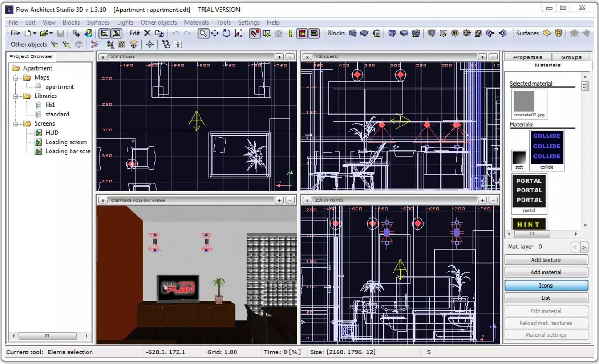Click the Add material button
This screenshot has height=364, width=599.
coord(546,272)
